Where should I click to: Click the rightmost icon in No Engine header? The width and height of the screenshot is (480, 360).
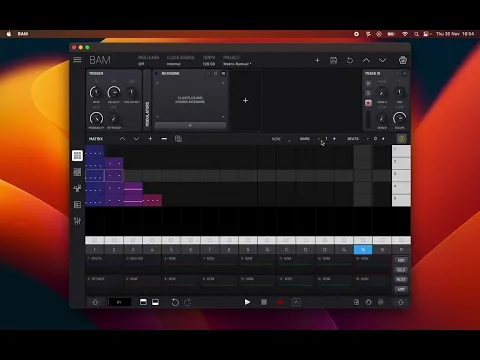point(223,73)
